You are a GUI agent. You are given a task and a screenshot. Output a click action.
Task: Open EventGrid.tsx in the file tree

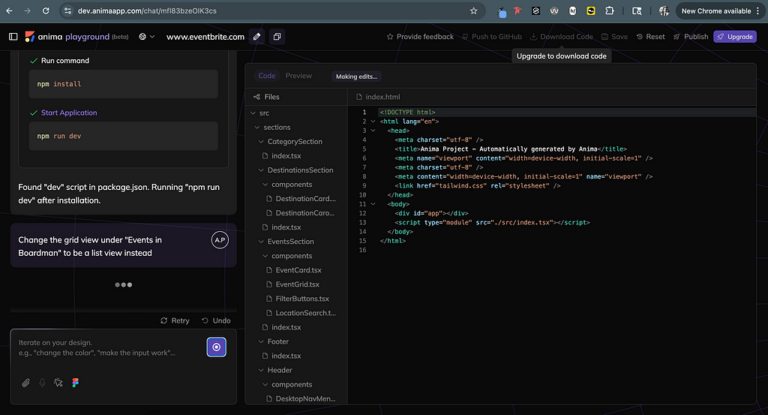(x=297, y=285)
